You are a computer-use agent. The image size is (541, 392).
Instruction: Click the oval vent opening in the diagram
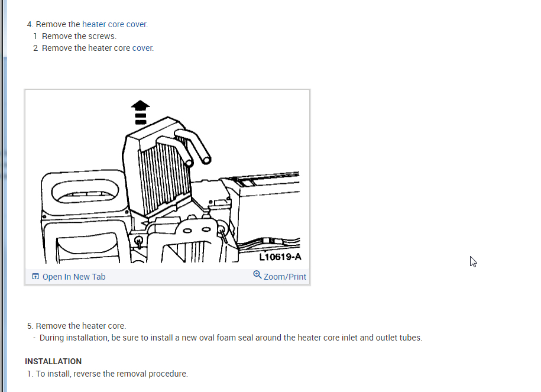pyautogui.click(x=85, y=191)
